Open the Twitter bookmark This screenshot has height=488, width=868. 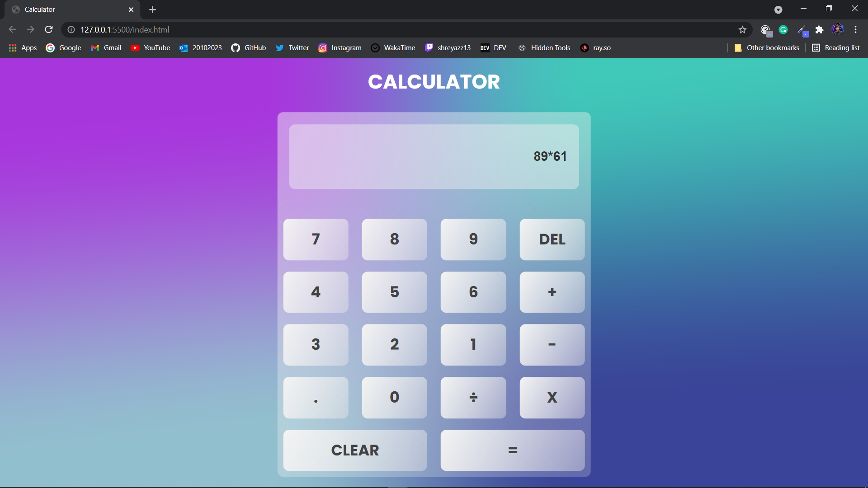(292, 47)
